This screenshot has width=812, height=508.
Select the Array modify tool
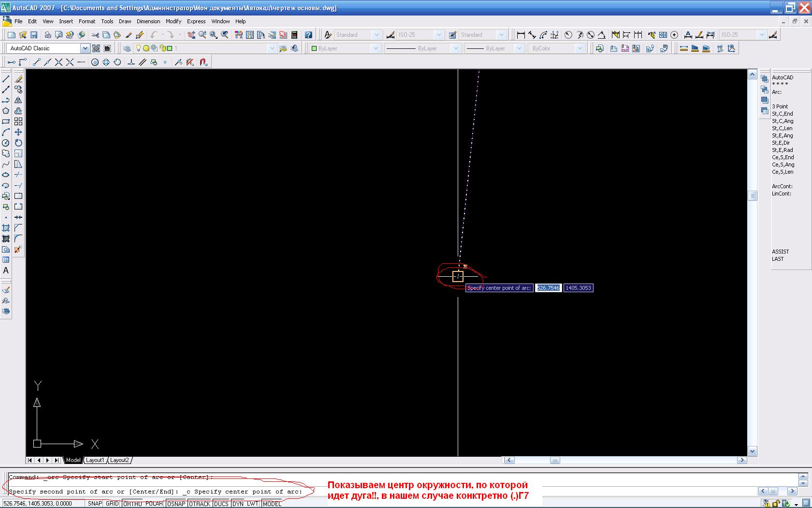(x=18, y=121)
